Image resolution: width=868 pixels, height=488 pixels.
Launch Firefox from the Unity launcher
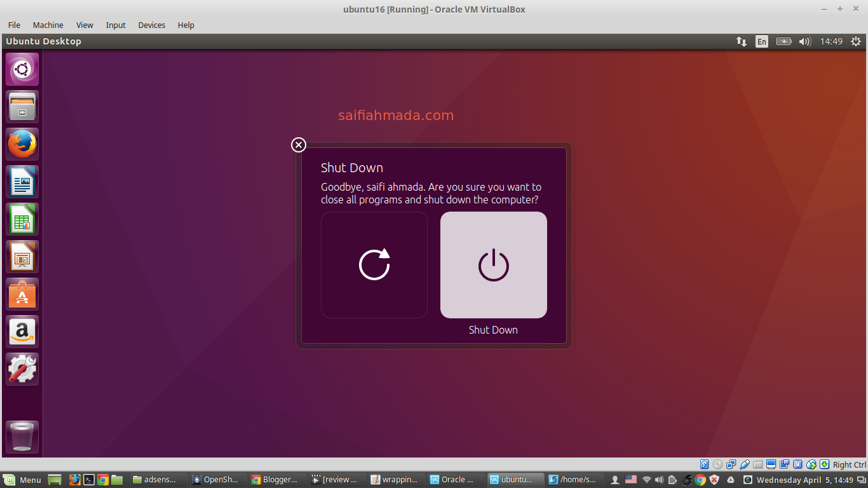coord(22,144)
